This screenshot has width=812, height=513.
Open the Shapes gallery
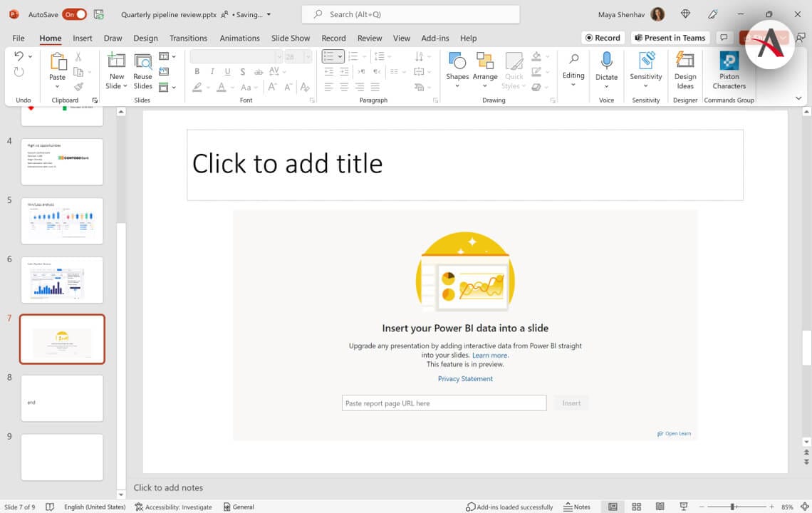tap(457, 70)
